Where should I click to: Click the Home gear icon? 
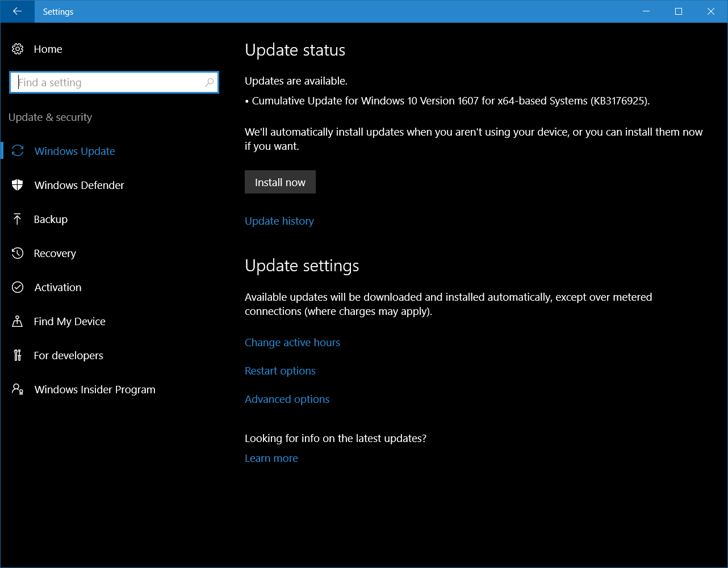[18, 49]
